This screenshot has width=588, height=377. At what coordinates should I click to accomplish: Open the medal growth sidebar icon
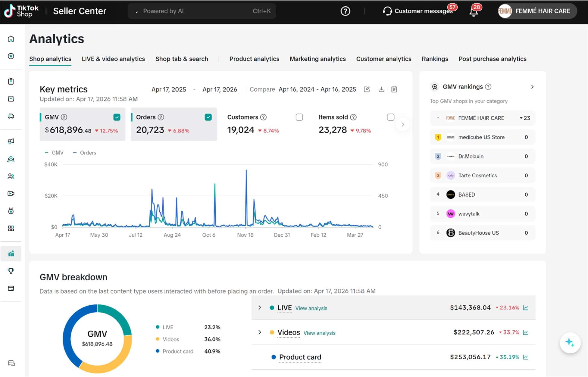coord(11,211)
